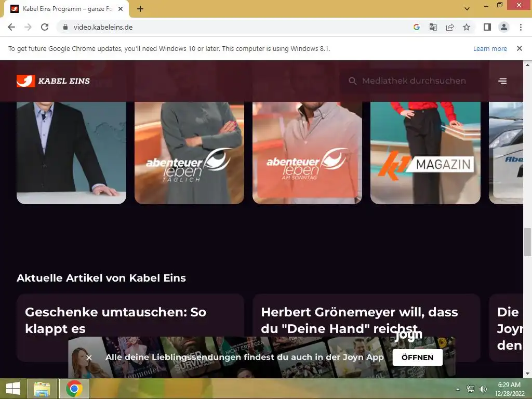532x399 pixels.
Task: Close the Kabel Eins Programm tab
Action: coord(121,9)
